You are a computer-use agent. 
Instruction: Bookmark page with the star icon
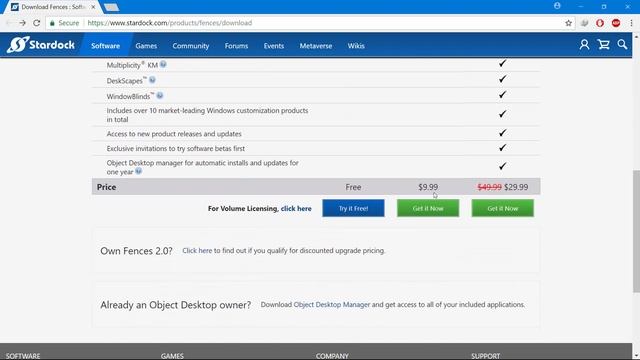[568, 23]
